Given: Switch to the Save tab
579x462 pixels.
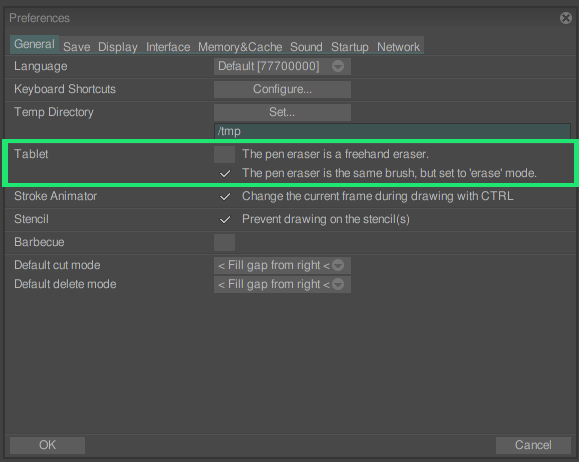Looking at the screenshot, I should tap(76, 47).
